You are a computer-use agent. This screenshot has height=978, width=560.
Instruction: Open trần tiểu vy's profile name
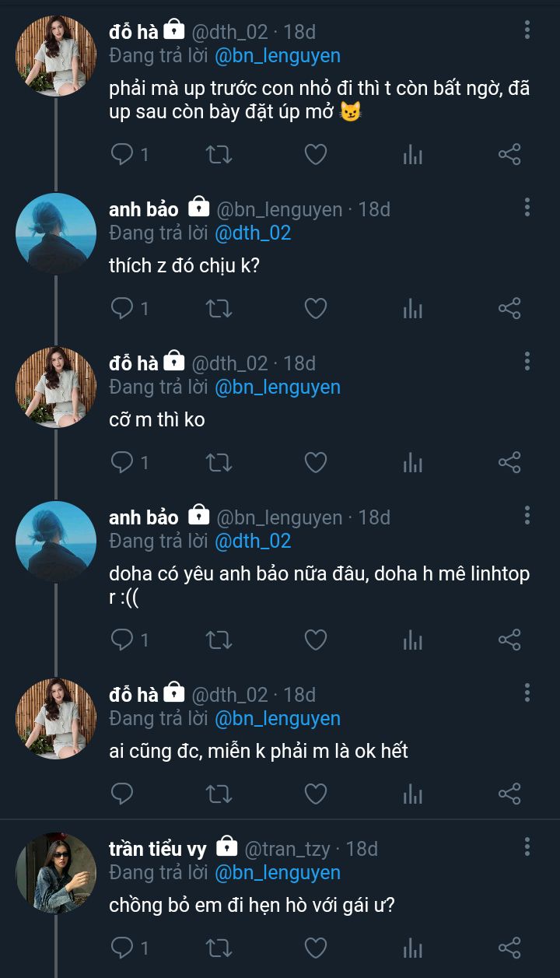158,849
